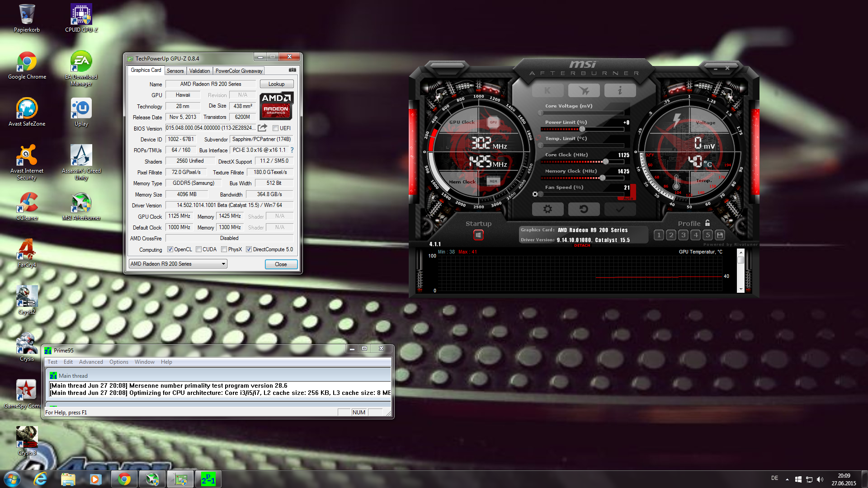868x488 pixels.
Task: Click the reset to defaults arrow button
Action: point(584,209)
